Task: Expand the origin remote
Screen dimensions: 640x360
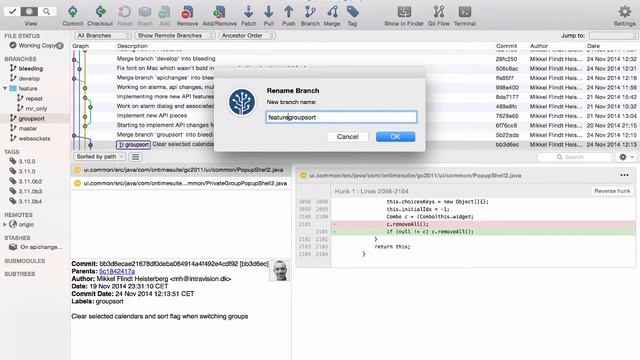Action: [5, 224]
